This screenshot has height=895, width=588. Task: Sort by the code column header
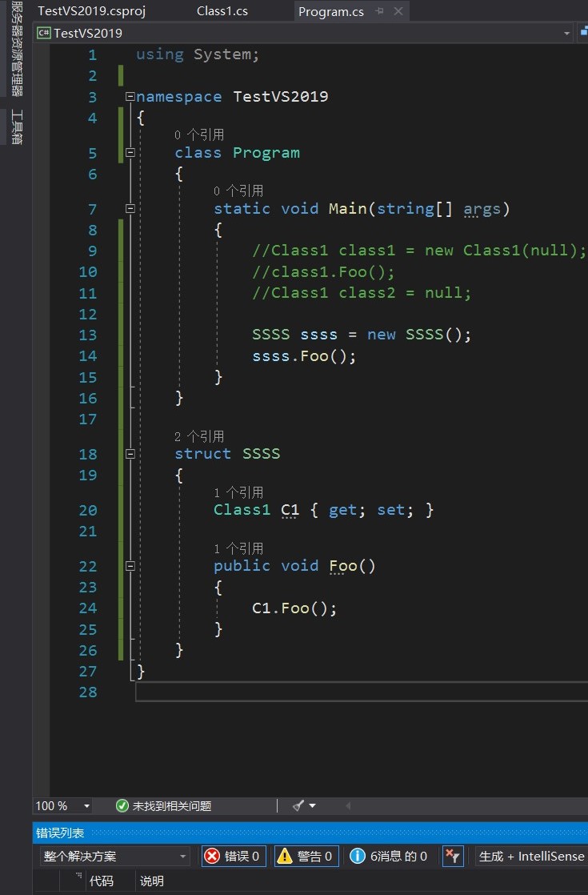tap(102, 881)
